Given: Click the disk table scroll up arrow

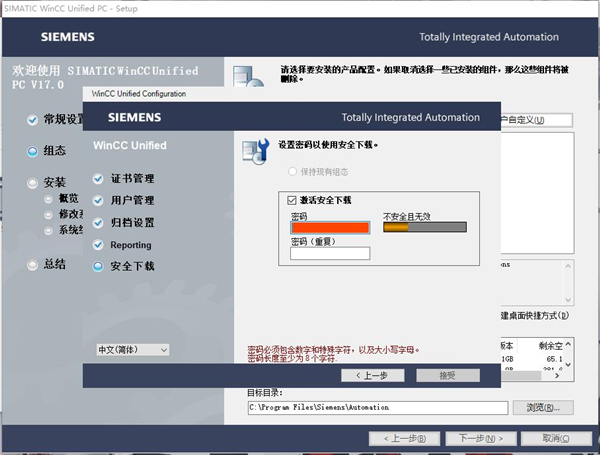Looking at the screenshot, I should (x=568, y=344).
